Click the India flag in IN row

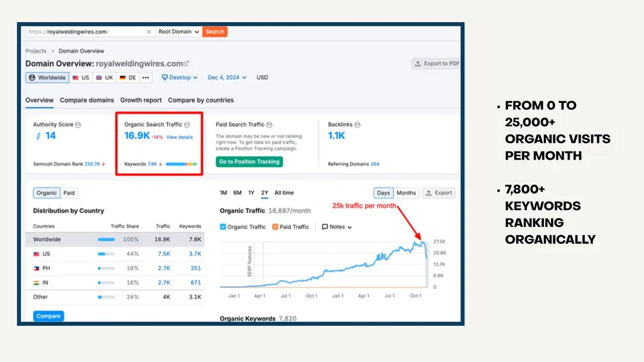[x=36, y=283]
